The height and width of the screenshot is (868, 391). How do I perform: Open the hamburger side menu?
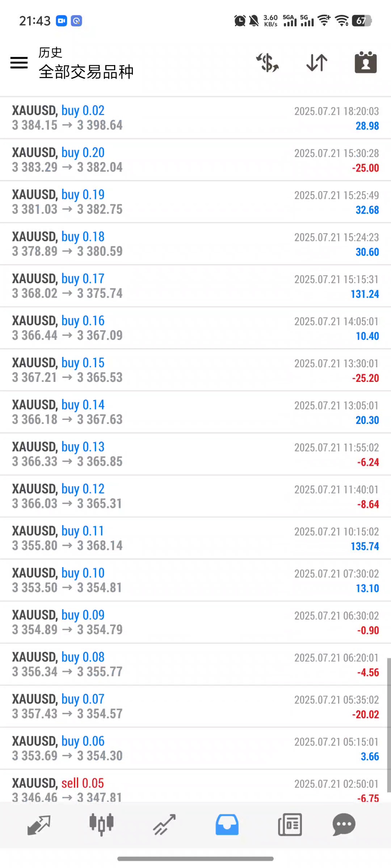(19, 63)
